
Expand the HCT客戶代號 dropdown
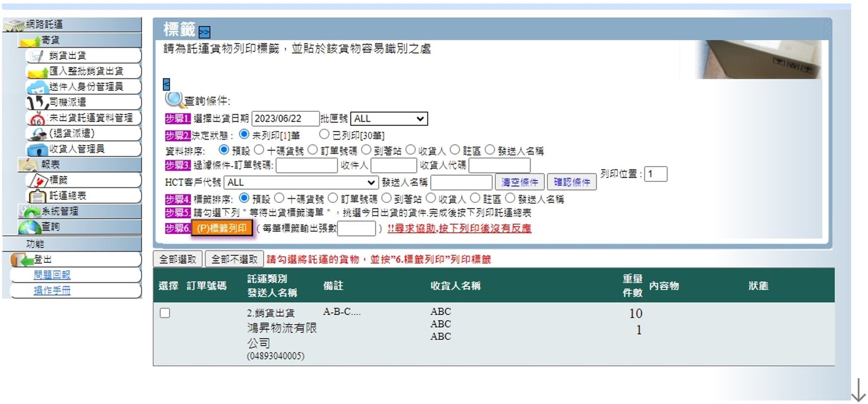pos(301,182)
